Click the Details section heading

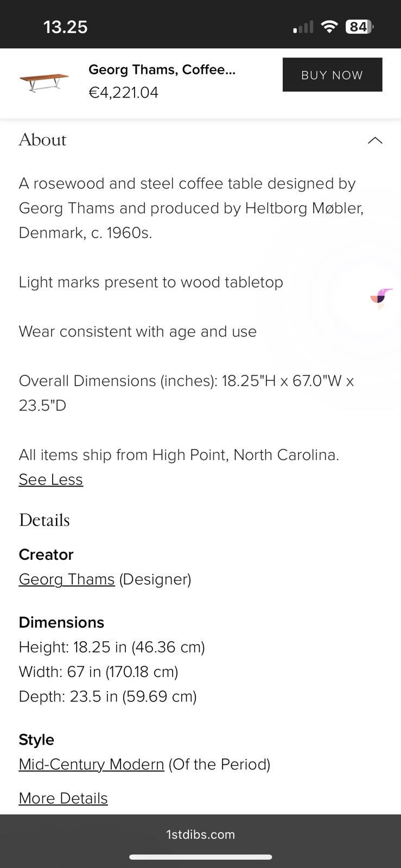[44, 520]
